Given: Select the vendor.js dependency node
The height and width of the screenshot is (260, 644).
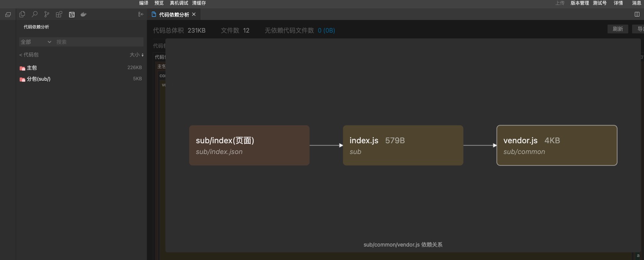Looking at the screenshot, I should 556,145.
